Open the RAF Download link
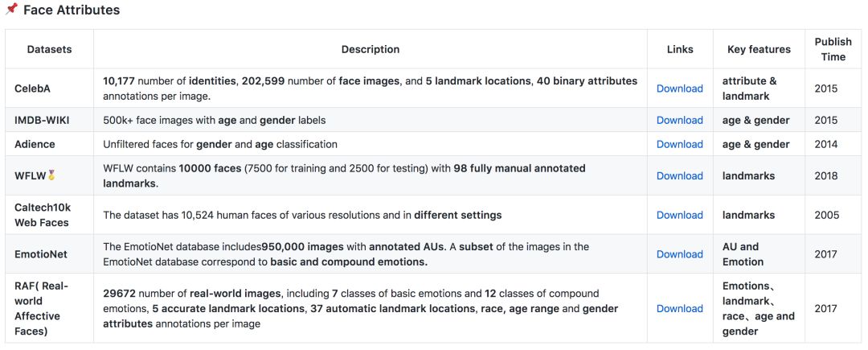This screenshot has width=868, height=350. [x=680, y=308]
